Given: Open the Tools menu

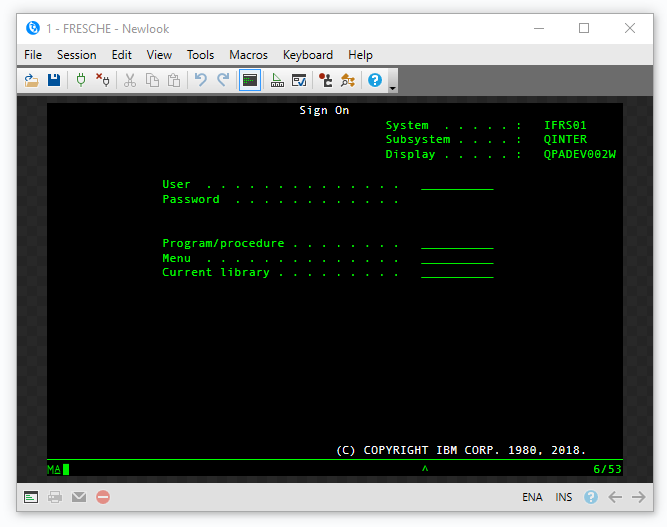Looking at the screenshot, I should coord(200,55).
